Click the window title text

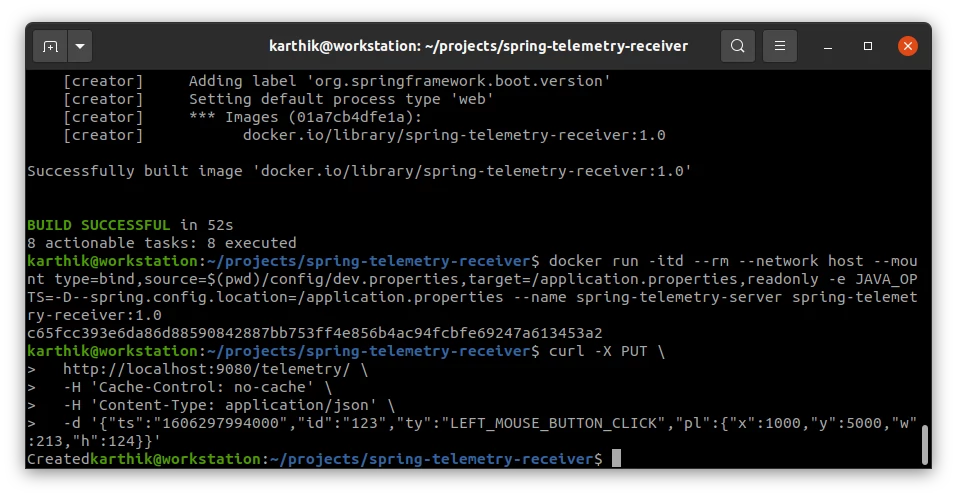click(x=478, y=46)
